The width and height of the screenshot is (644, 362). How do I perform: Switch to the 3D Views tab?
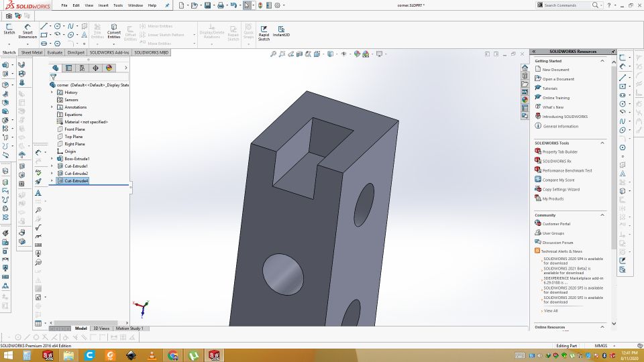(x=101, y=328)
